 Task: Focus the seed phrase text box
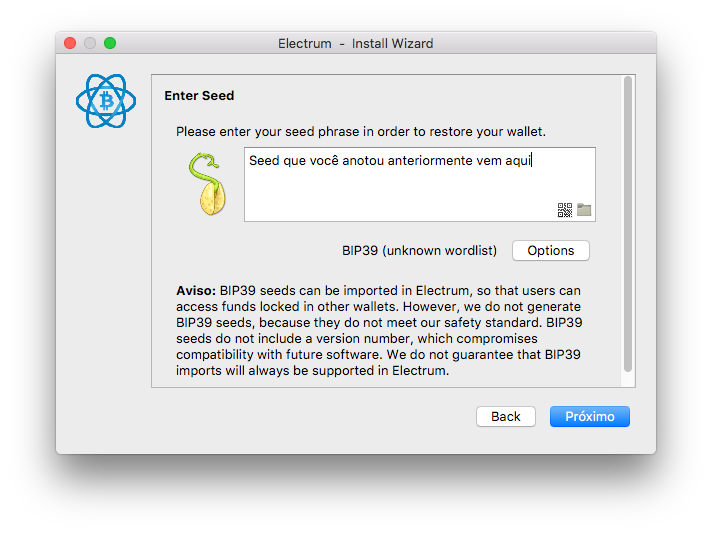click(420, 184)
